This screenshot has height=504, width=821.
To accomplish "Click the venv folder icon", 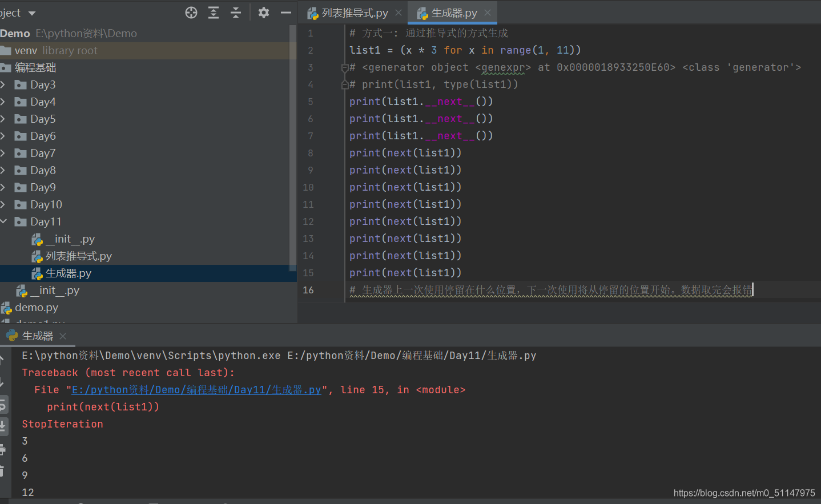I will [x=6, y=51].
